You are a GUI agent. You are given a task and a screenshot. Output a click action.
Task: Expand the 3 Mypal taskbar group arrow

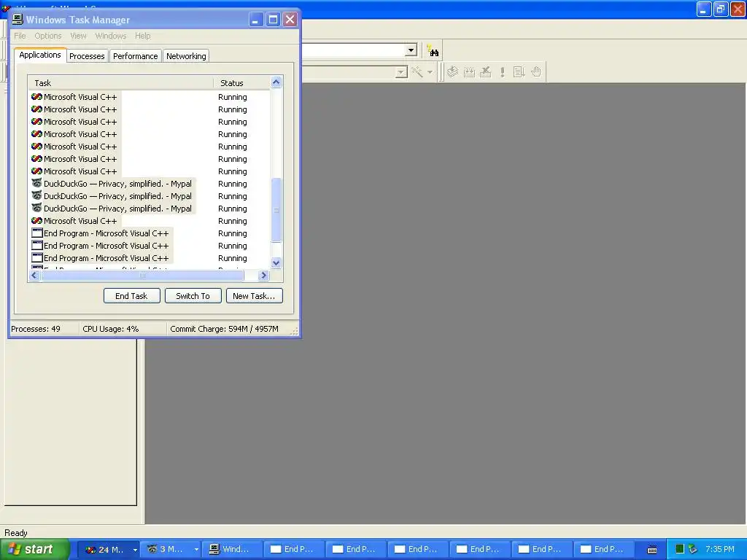coord(196,550)
